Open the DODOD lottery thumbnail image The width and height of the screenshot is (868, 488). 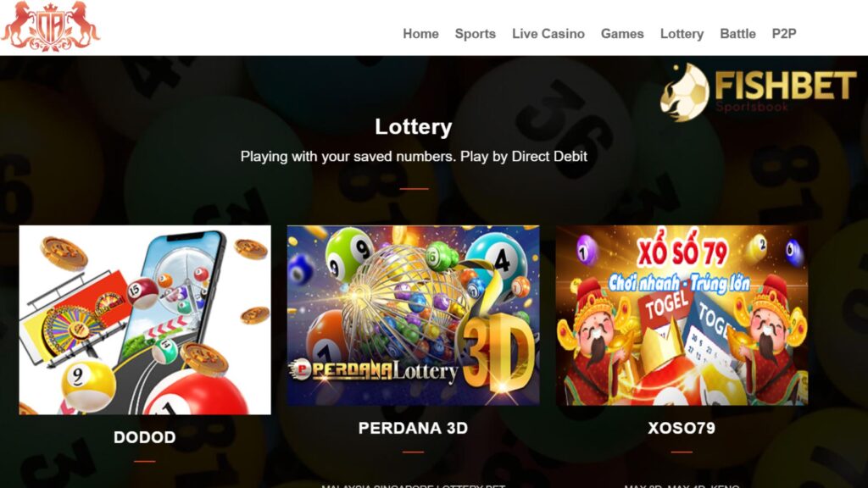(145, 319)
